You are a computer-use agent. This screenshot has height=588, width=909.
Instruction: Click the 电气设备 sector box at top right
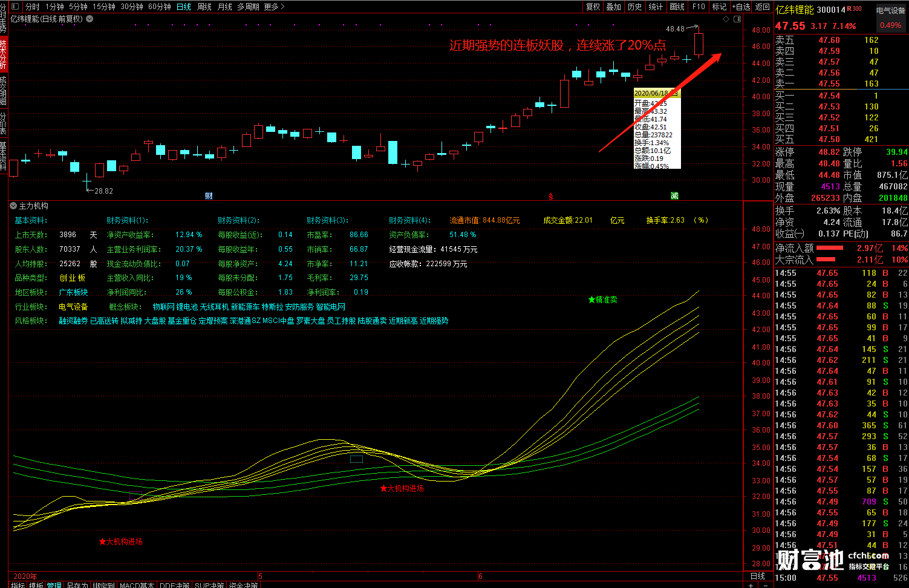coord(891,10)
